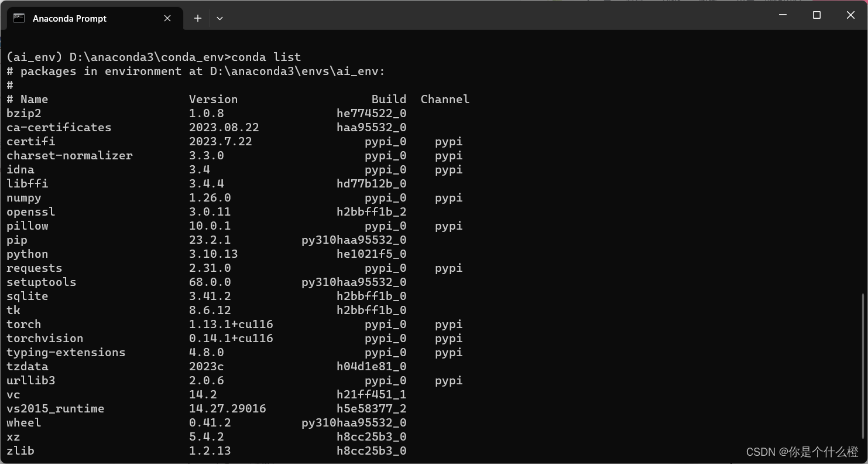Click the pypi channel label next to certifi
The width and height of the screenshot is (868, 464).
click(x=448, y=141)
